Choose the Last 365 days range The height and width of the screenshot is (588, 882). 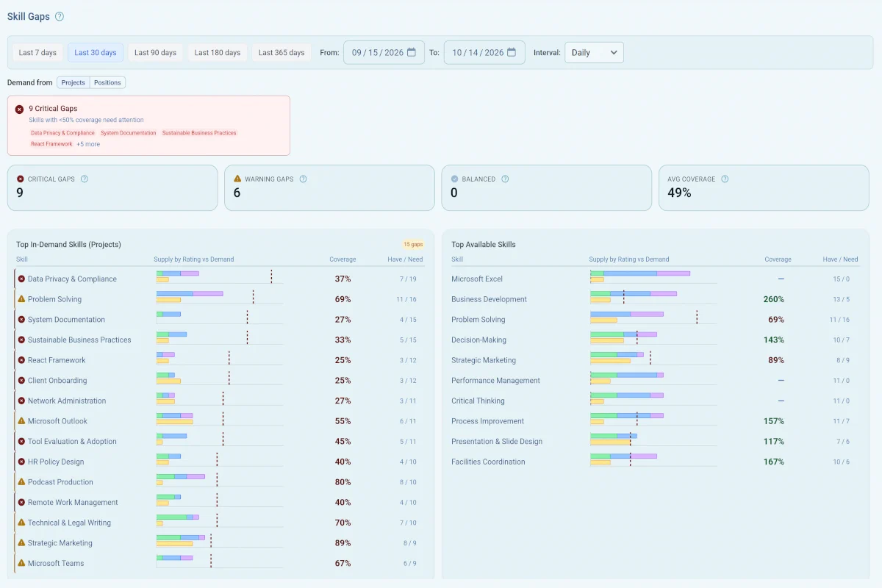[282, 52]
